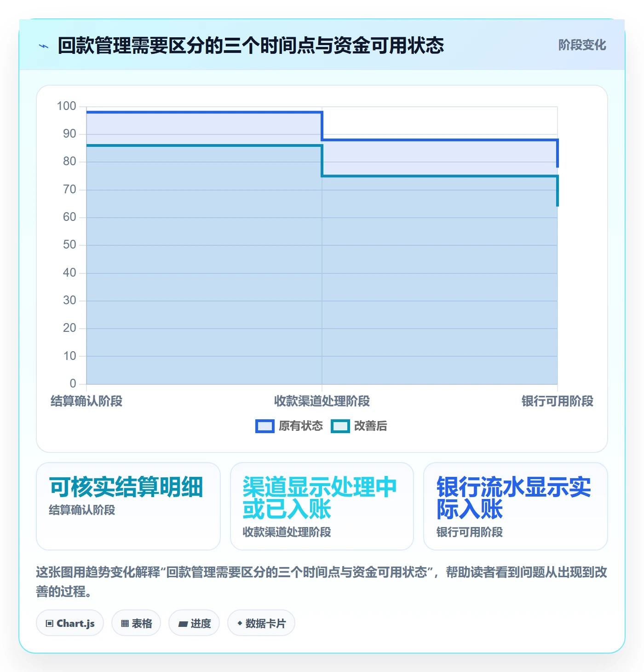Click 银行可用阶段 subtitle in third card
The height and width of the screenshot is (672, 644).
coord(470,532)
